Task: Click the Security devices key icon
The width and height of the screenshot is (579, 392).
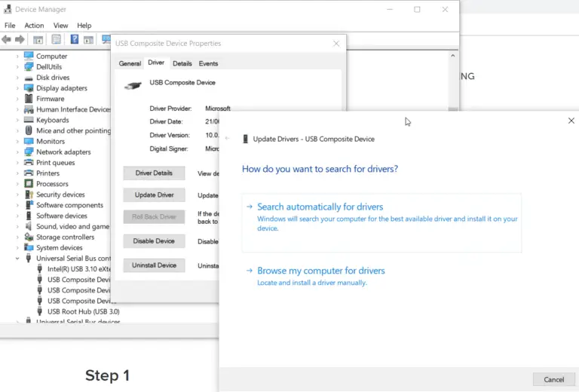Action: [x=29, y=194]
